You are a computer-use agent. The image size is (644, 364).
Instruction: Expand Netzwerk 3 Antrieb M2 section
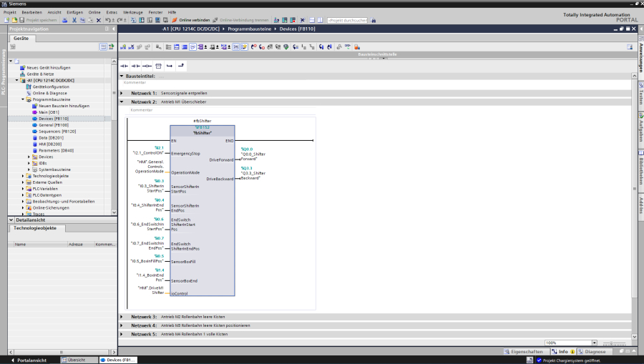point(122,316)
